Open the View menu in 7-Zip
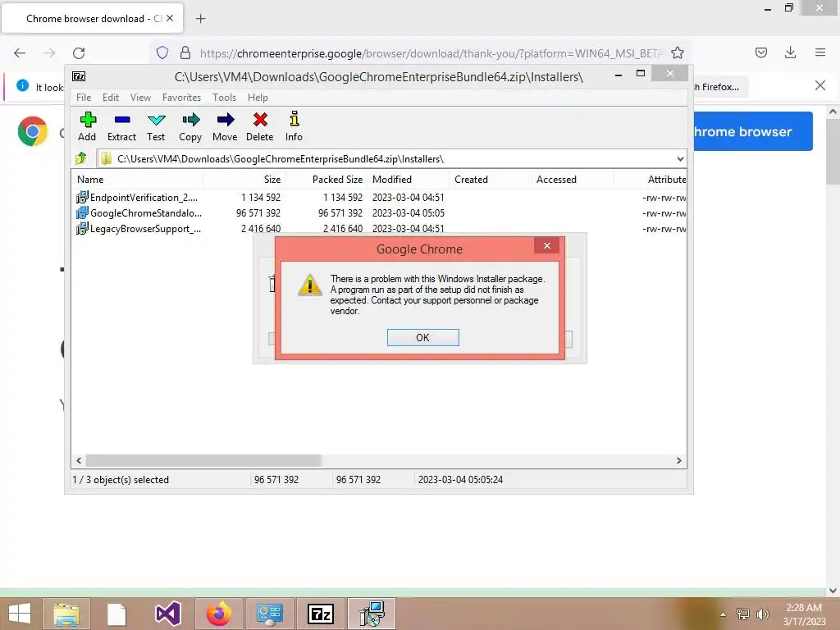 (140, 98)
